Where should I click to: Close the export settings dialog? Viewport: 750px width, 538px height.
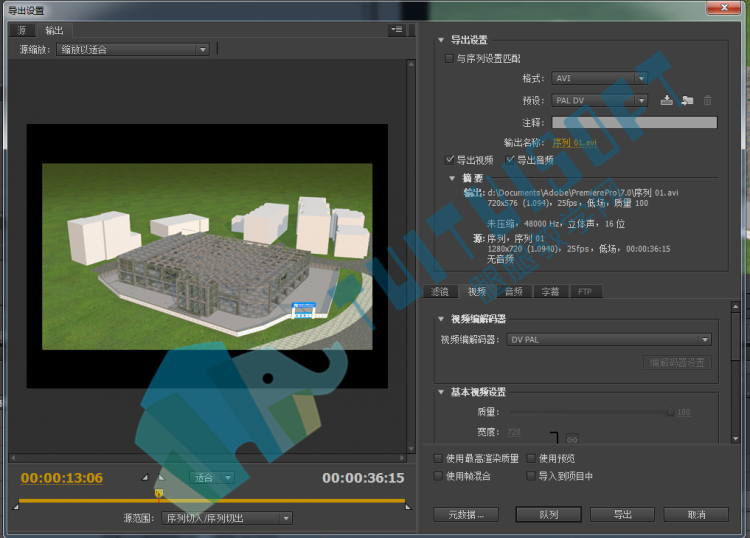724,7
